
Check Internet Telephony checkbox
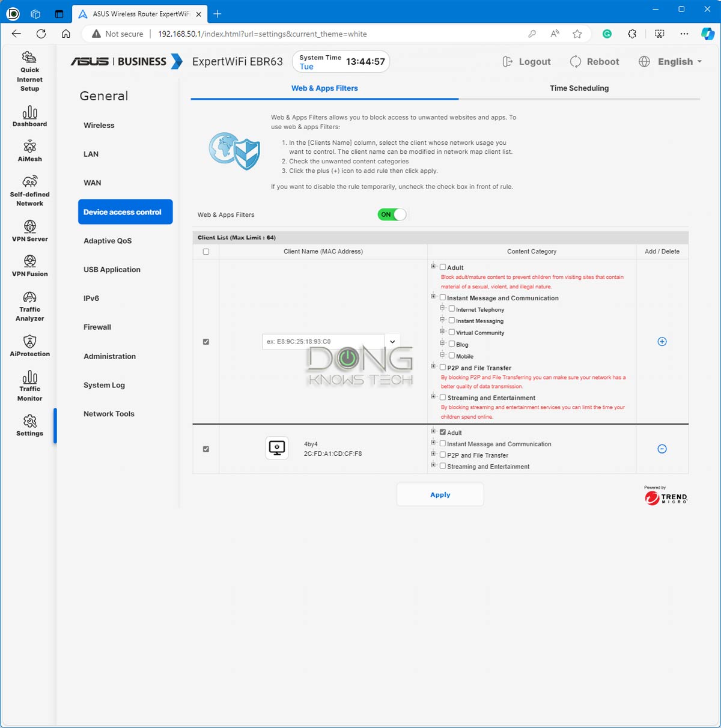pos(452,309)
